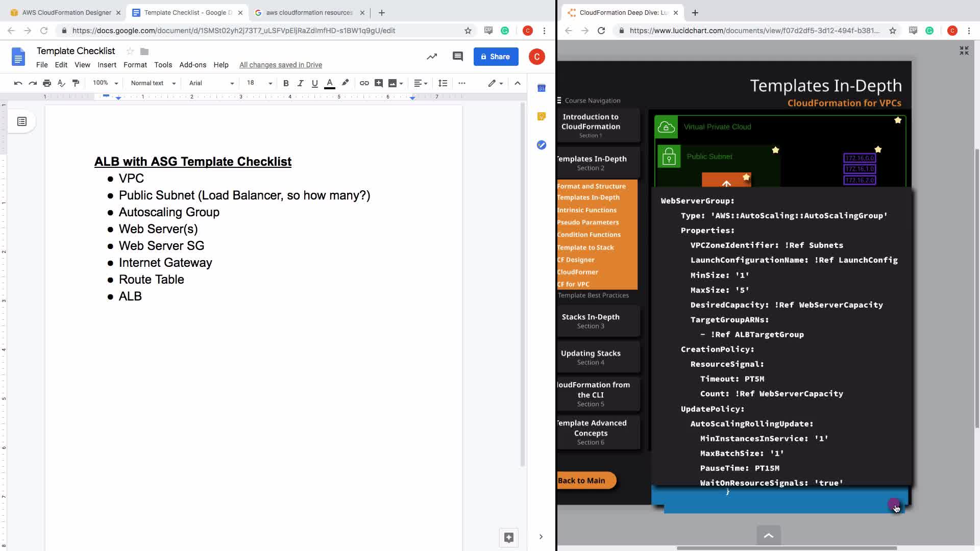The height and width of the screenshot is (551, 980).
Task: Click the blue Share button
Action: [x=496, y=57]
